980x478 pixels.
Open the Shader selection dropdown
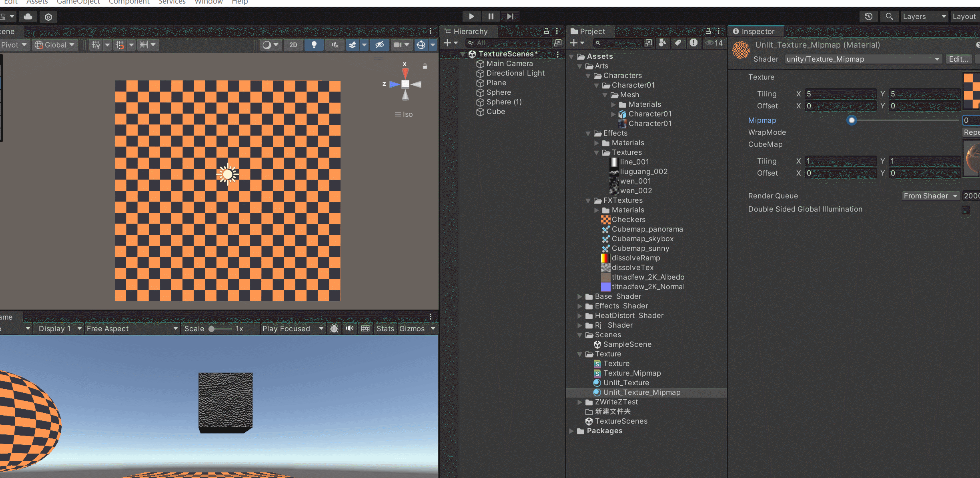click(862, 59)
